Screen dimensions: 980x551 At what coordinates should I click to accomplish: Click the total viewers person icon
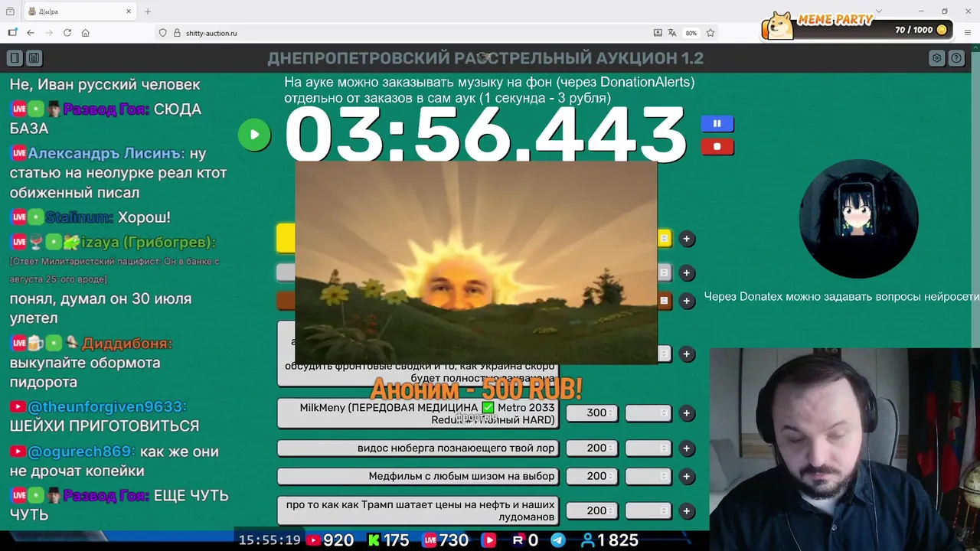(588, 540)
